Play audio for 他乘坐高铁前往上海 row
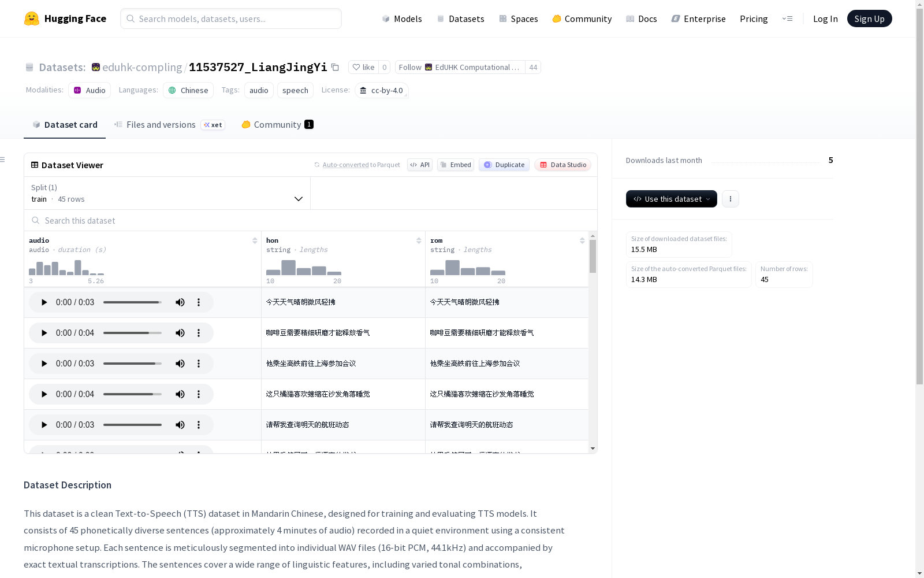 tap(44, 364)
